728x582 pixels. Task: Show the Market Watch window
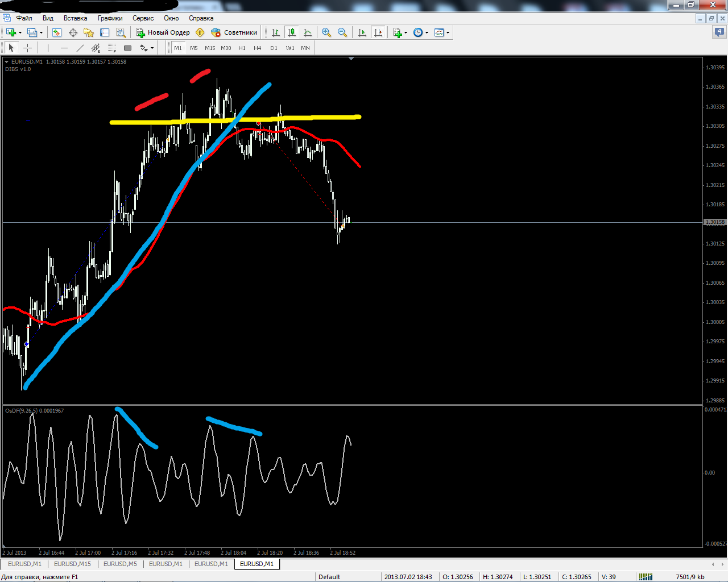pos(57,32)
